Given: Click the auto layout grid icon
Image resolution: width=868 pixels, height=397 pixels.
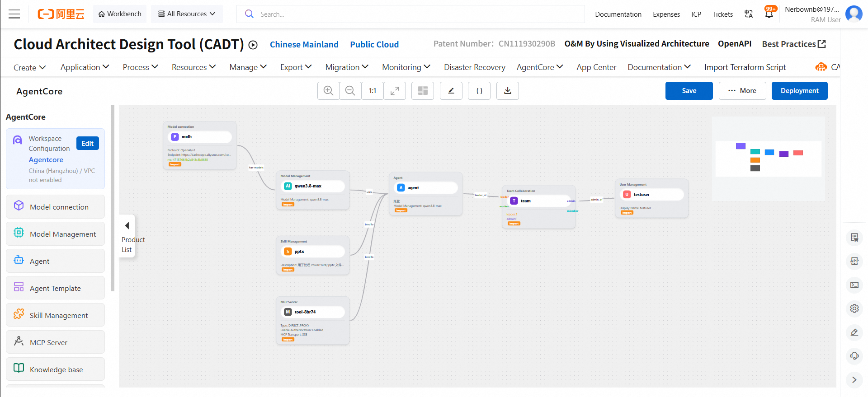Looking at the screenshot, I should click(x=423, y=91).
